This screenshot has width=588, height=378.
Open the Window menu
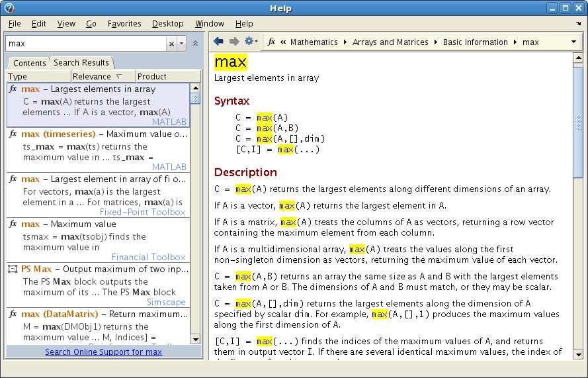click(210, 24)
